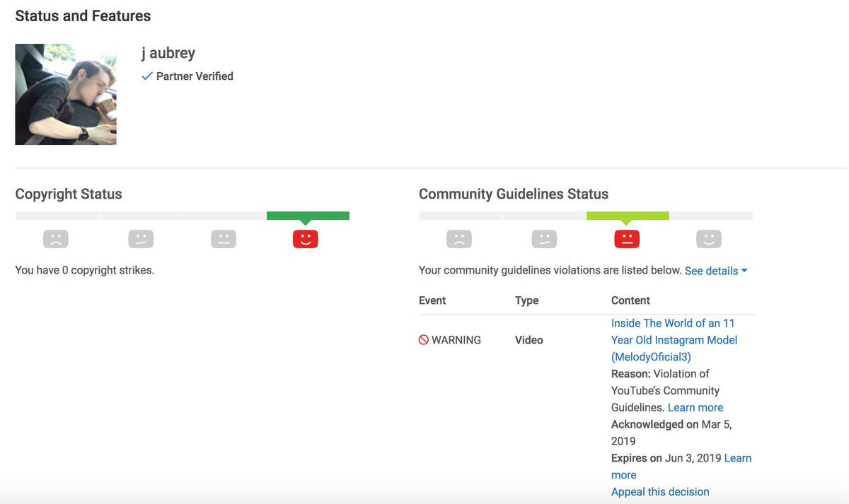
Task: Click the j aubrey profile picture
Action: point(66,94)
